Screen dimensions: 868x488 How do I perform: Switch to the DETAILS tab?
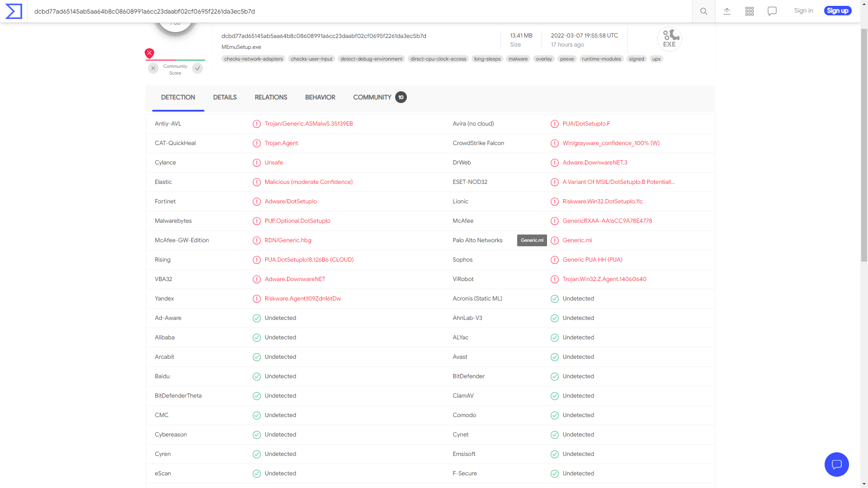pyautogui.click(x=225, y=98)
